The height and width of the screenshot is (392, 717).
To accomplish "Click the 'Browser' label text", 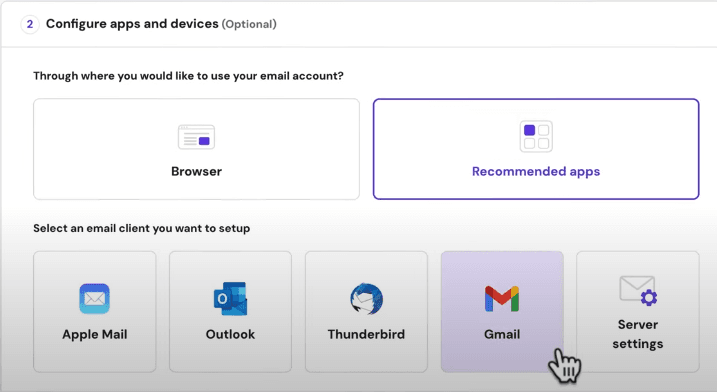I will [196, 172].
